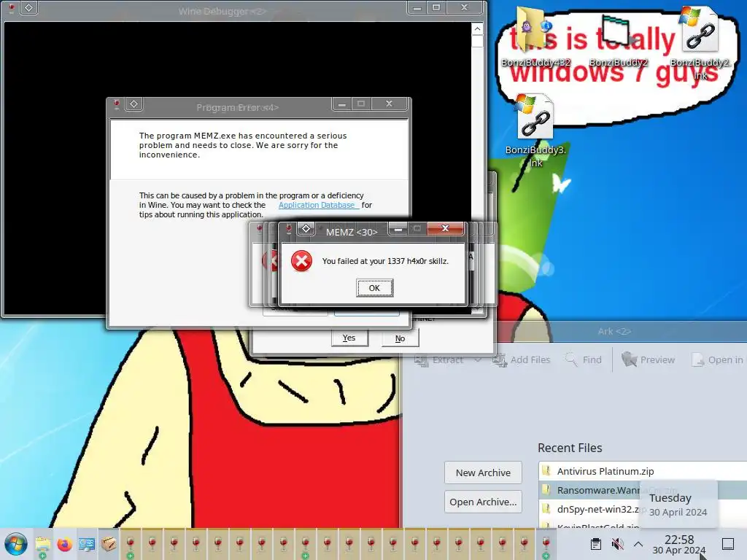The height and width of the screenshot is (560, 747).
Task: Click the wine glass icon in Wine Debugger titlebar
Action: 11,7
